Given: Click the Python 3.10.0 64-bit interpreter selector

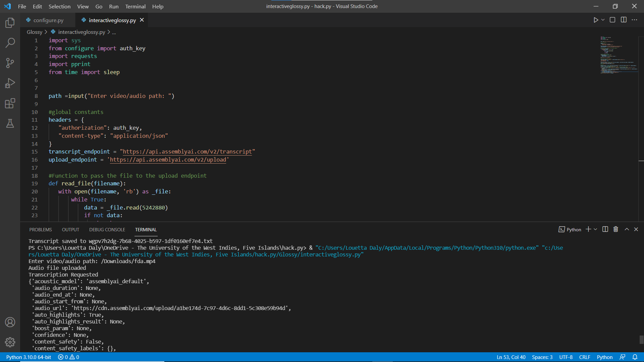Looking at the screenshot, I should (x=29, y=357).
